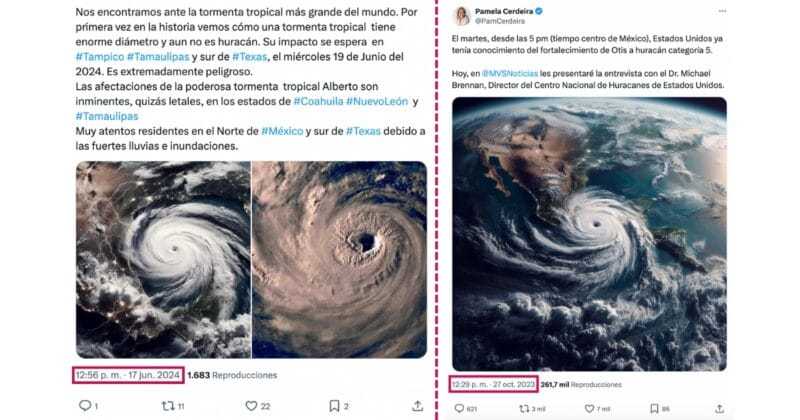800x420 pixels.
Task: Bookmark Pamela Cerdeira's Otis tweet
Action: point(653,408)
